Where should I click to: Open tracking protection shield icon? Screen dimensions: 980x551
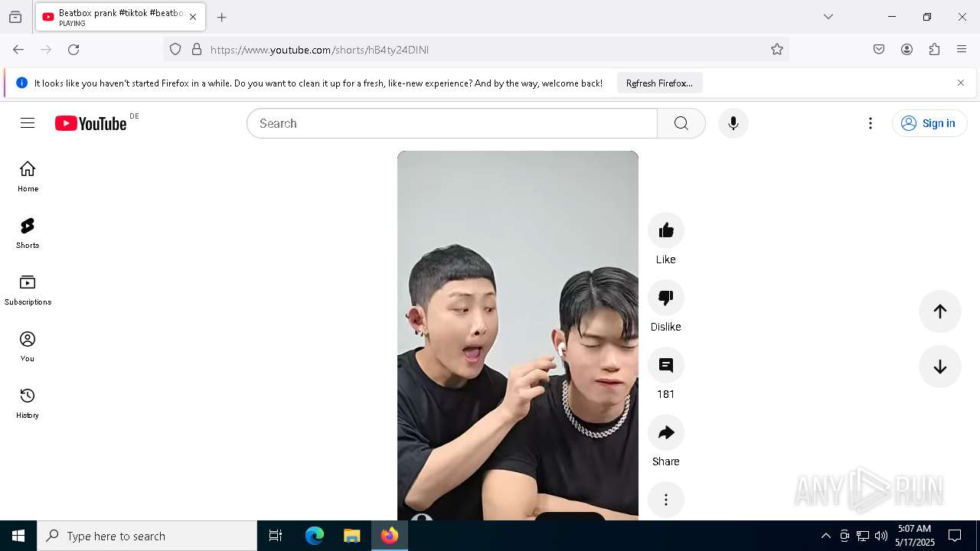point(175,49)
